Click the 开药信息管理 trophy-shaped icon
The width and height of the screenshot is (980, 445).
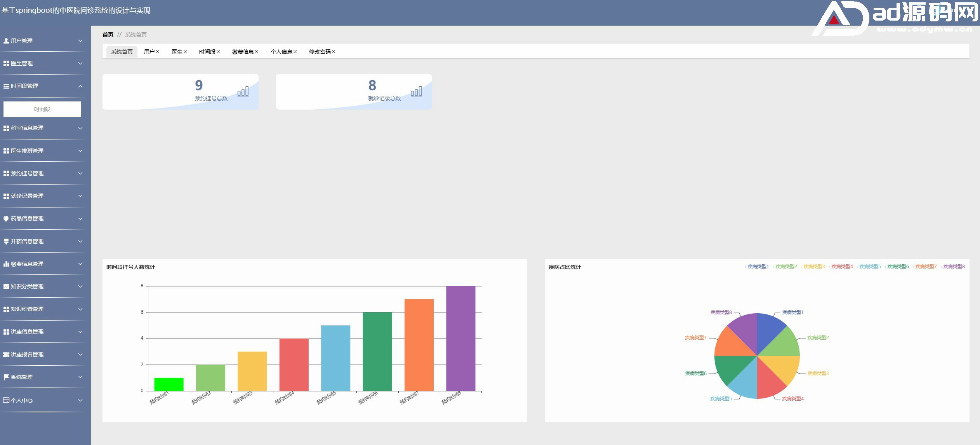pos(6,241)
